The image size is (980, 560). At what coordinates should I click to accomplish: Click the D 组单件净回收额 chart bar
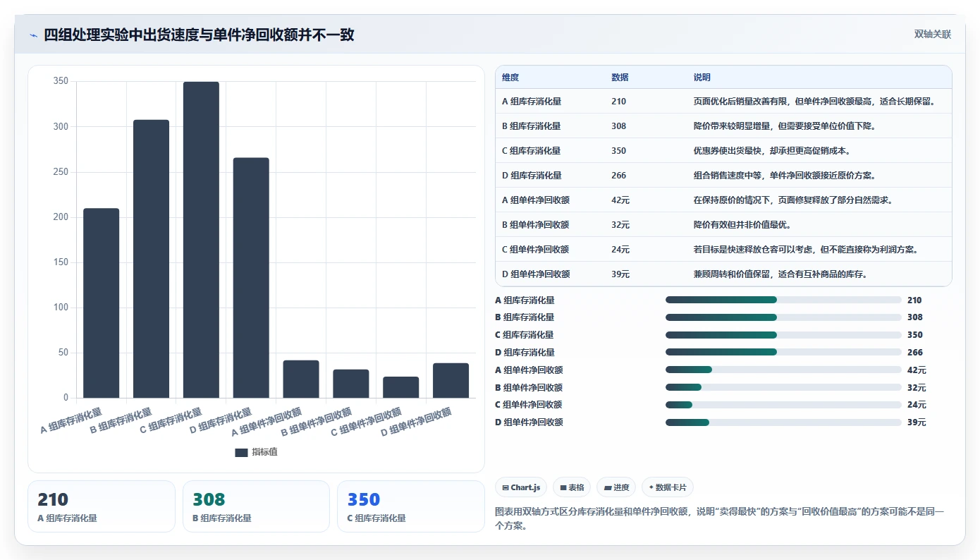[x=451, y=381]
